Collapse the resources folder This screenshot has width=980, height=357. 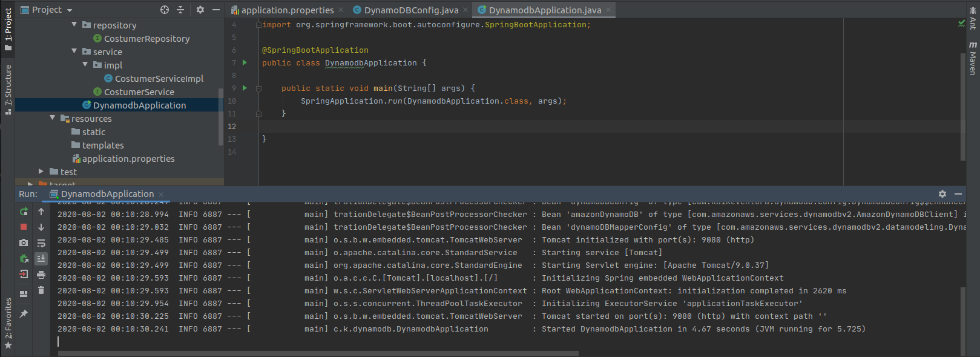coord(53,118)
